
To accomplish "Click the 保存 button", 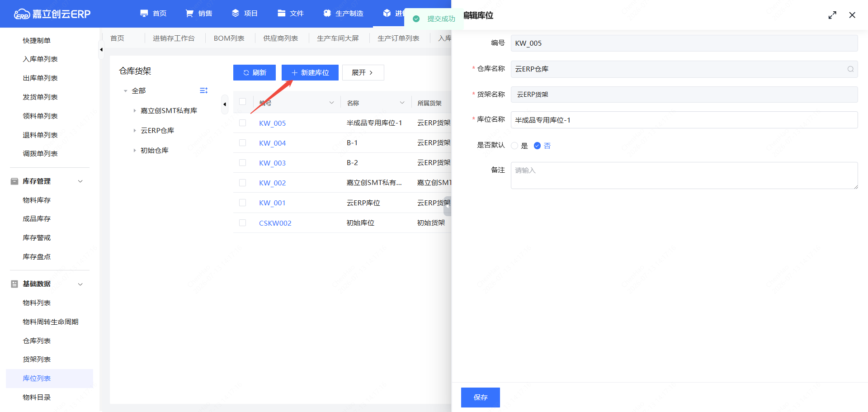I will point(480,398).
